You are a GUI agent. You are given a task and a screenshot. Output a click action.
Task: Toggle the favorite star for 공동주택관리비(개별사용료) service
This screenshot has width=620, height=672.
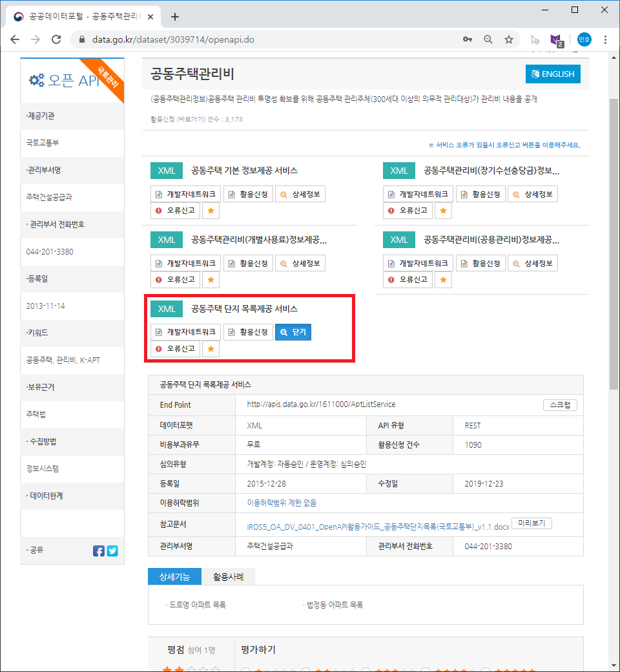click(211, 279)
